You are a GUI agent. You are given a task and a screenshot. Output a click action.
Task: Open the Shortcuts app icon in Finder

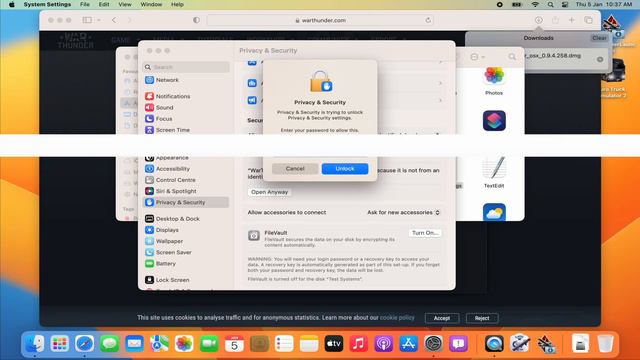click(494, 121)
